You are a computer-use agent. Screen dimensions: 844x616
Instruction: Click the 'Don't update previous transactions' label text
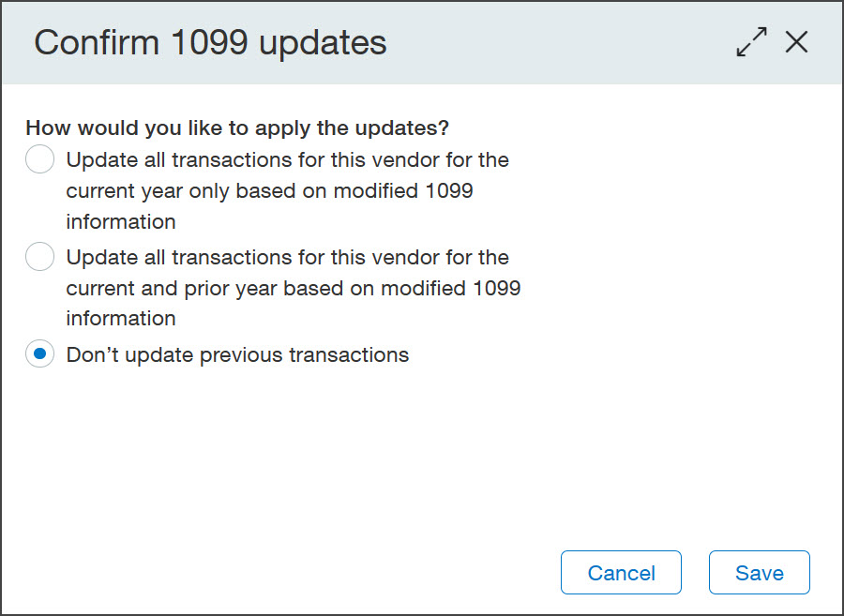(x=237, y=355)
